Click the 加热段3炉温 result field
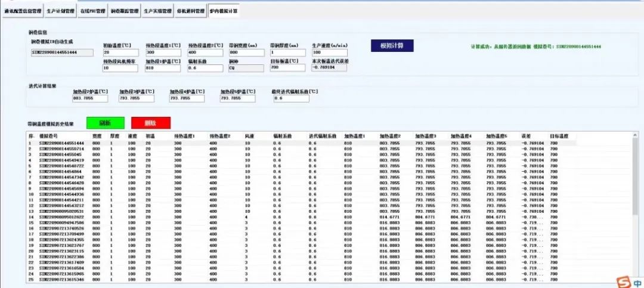Screen dimensions: 644x288 (x=137, y=98)
